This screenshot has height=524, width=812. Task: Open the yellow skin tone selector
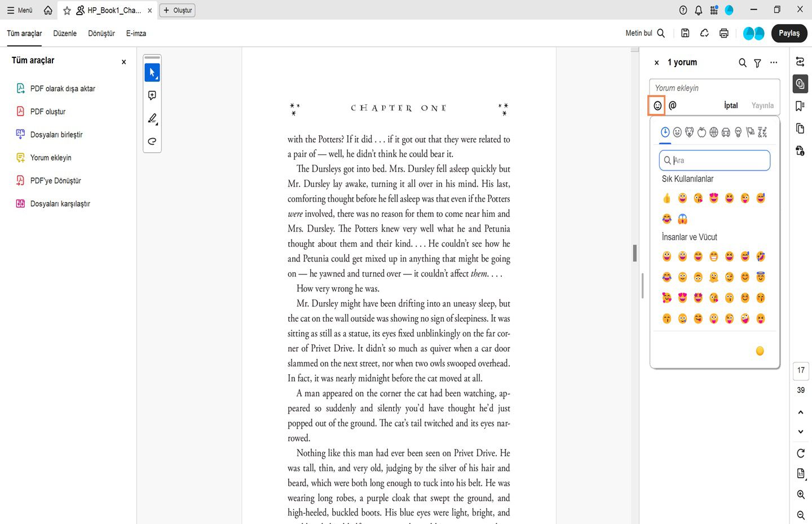click(x=760, y=351)
